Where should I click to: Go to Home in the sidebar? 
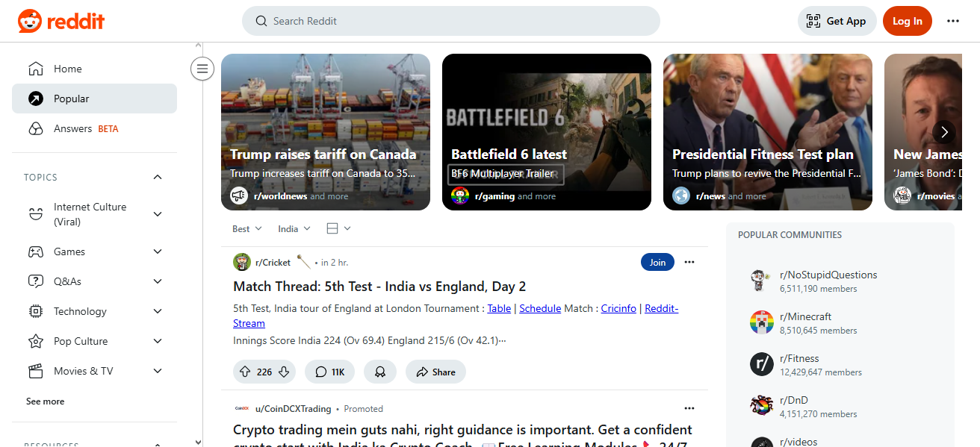point(94,69)
